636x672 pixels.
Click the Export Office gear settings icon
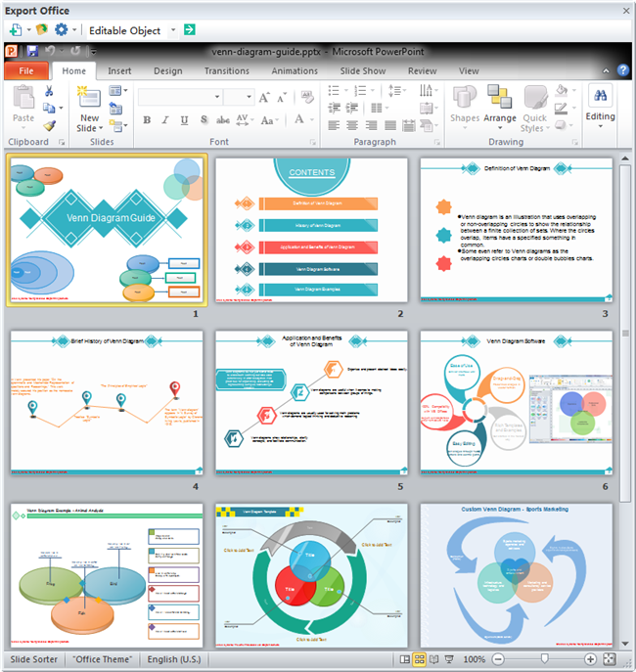tap(62, 29)
